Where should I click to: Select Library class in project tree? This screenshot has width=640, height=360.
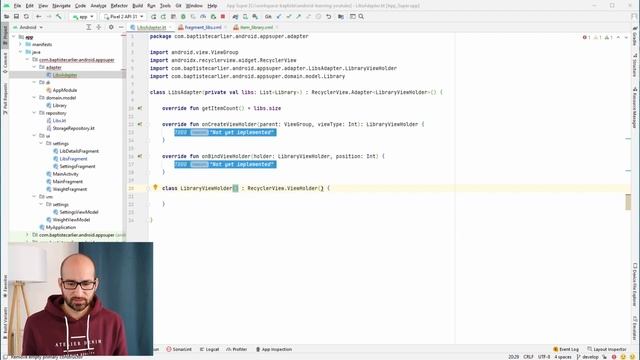click(x=59, y=105)
